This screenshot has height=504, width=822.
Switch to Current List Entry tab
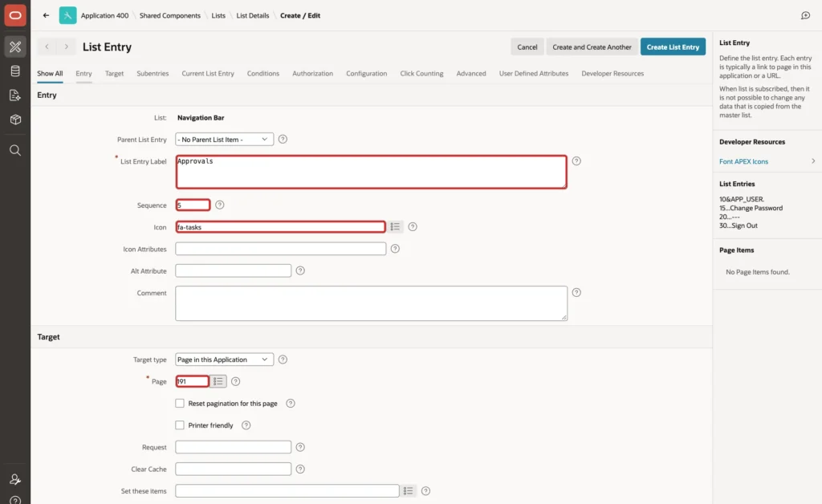coord(208,73)
